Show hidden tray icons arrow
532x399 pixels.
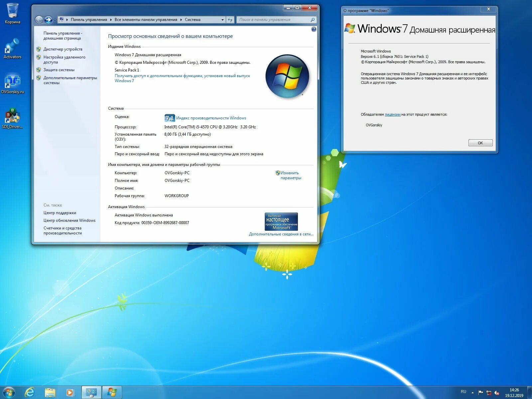pos(472,393)
